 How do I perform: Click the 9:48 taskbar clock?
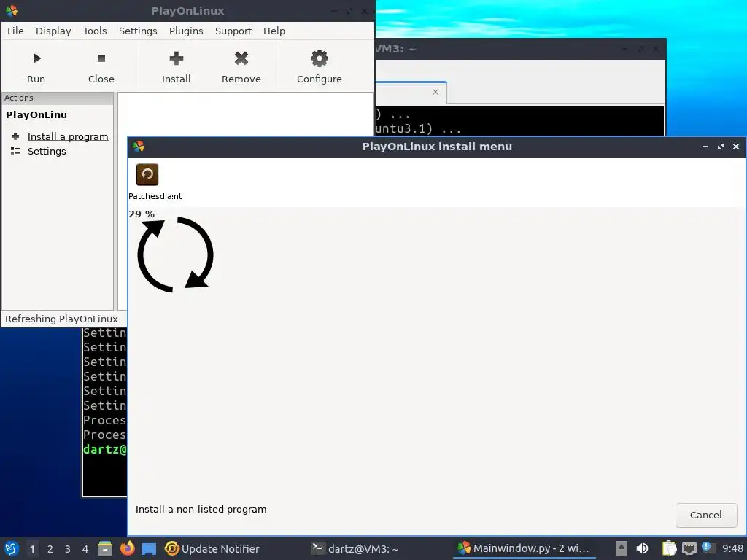tap(732, 548)
